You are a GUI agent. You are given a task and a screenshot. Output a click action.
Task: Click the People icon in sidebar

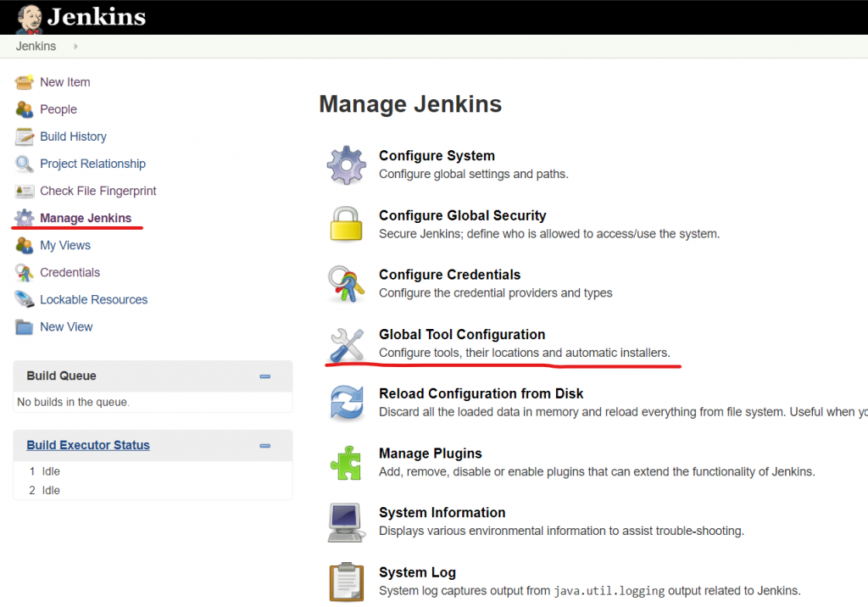25,109
